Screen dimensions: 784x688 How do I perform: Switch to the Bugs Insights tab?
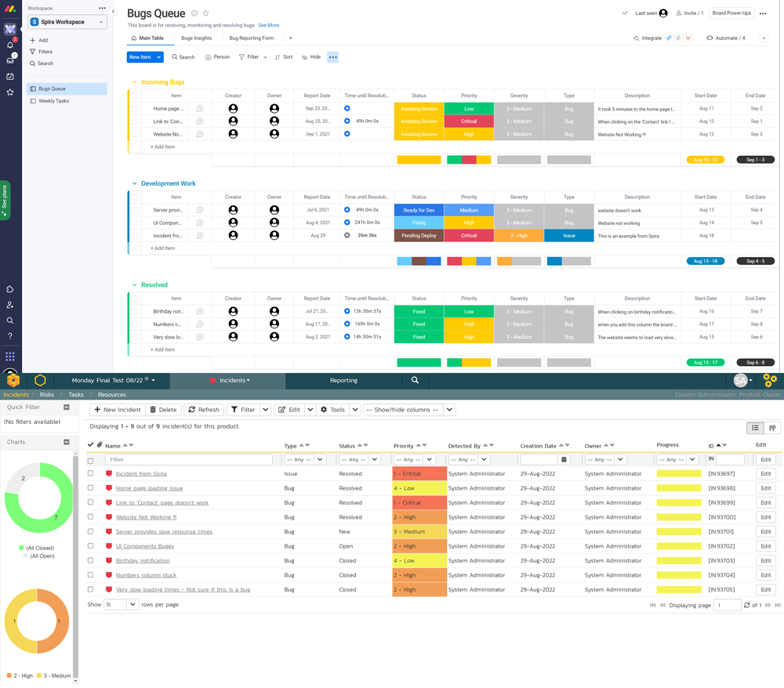(196, 38)
